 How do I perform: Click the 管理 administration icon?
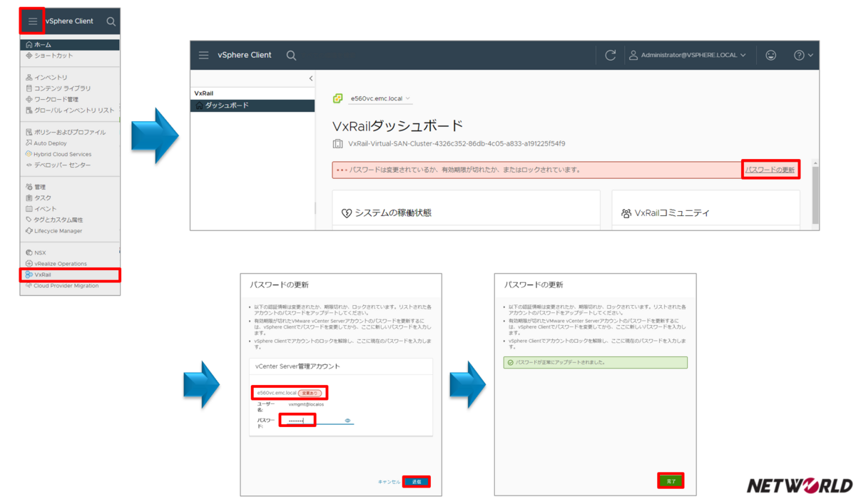tap(29, 187)
